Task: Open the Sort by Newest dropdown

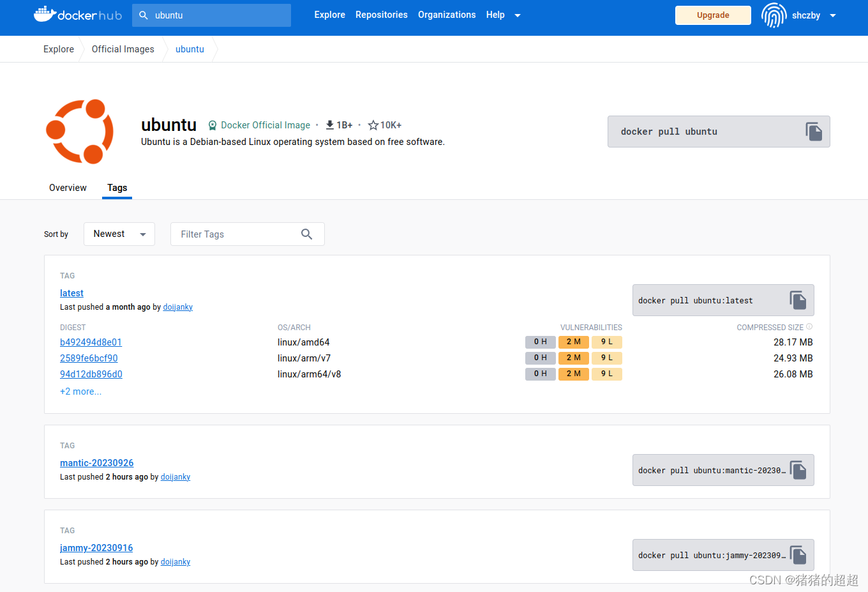Action: point(119,234)
